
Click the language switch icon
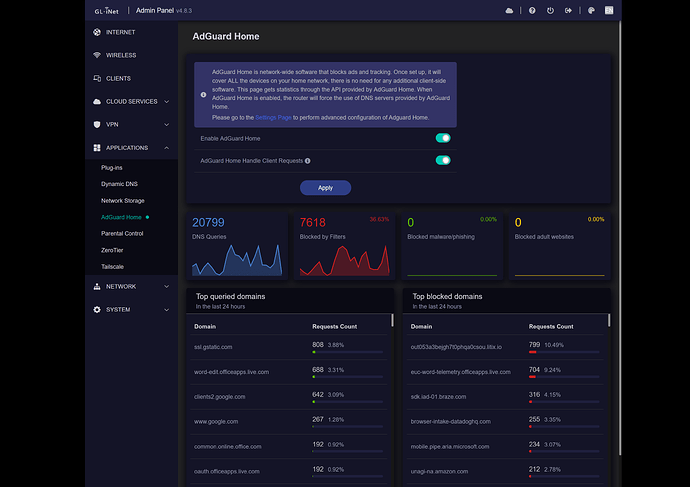click(609, 10)
